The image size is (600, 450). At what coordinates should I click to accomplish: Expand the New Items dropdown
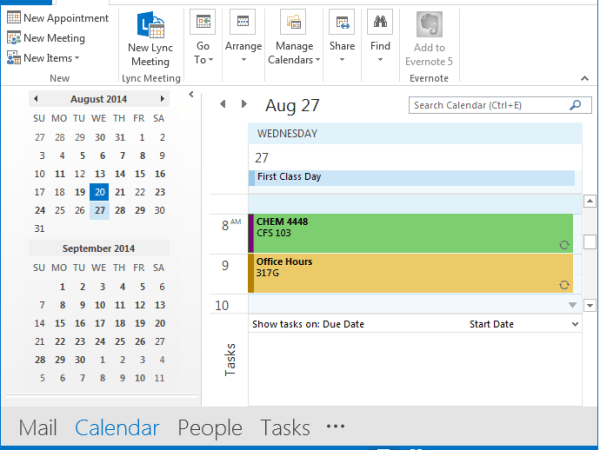coord(44,58)
